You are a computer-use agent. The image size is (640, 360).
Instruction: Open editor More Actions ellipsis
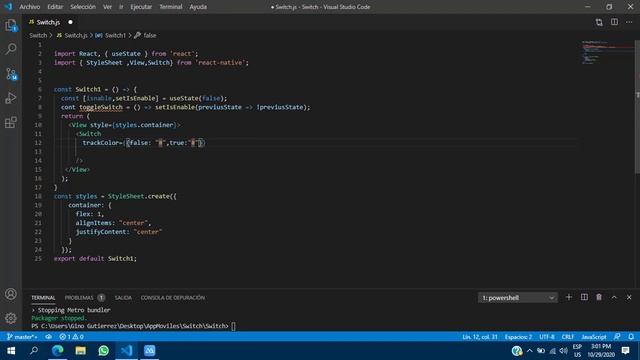click(629, 22)
